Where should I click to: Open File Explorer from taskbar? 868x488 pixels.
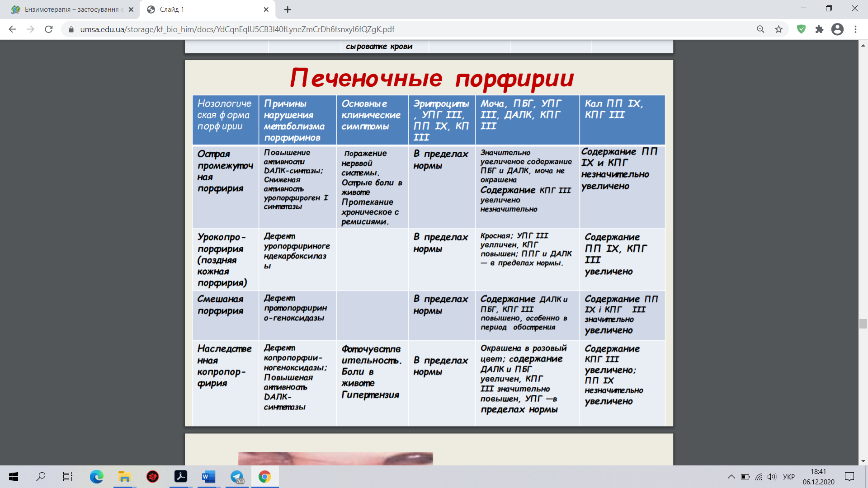124,477
